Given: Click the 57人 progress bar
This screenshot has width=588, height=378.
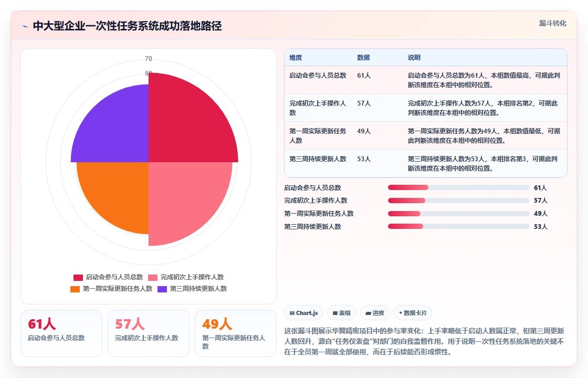Looking at the screenshot, I should [458, 201].
